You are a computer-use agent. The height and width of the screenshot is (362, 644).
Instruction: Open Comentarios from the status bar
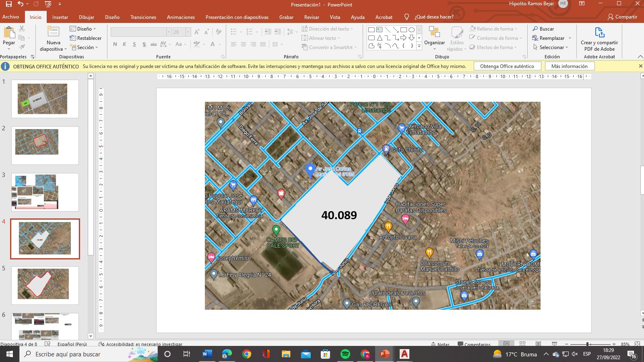[474, 344]
